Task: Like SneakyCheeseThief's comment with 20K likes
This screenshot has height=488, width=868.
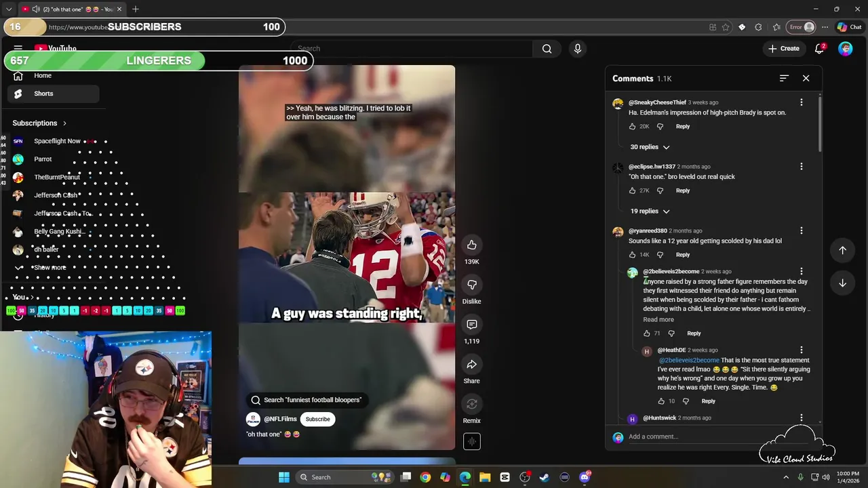Action: pyautogui.click(x=632, y=127)
